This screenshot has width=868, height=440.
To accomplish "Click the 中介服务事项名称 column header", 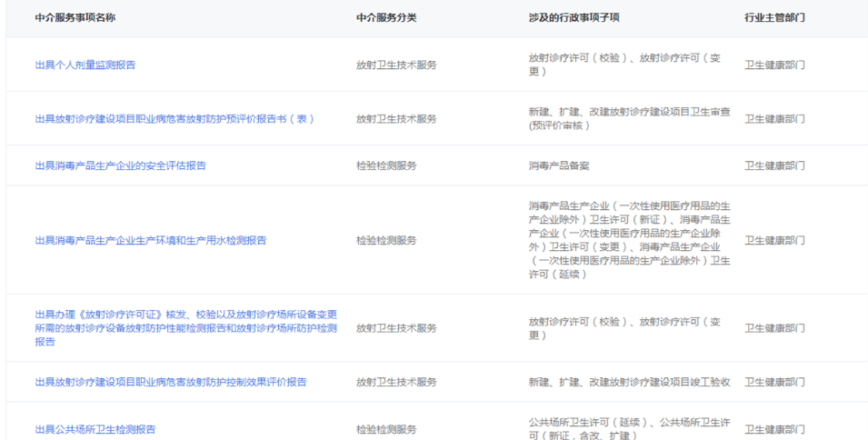I will pyautogui.click(x=75, y=17).
